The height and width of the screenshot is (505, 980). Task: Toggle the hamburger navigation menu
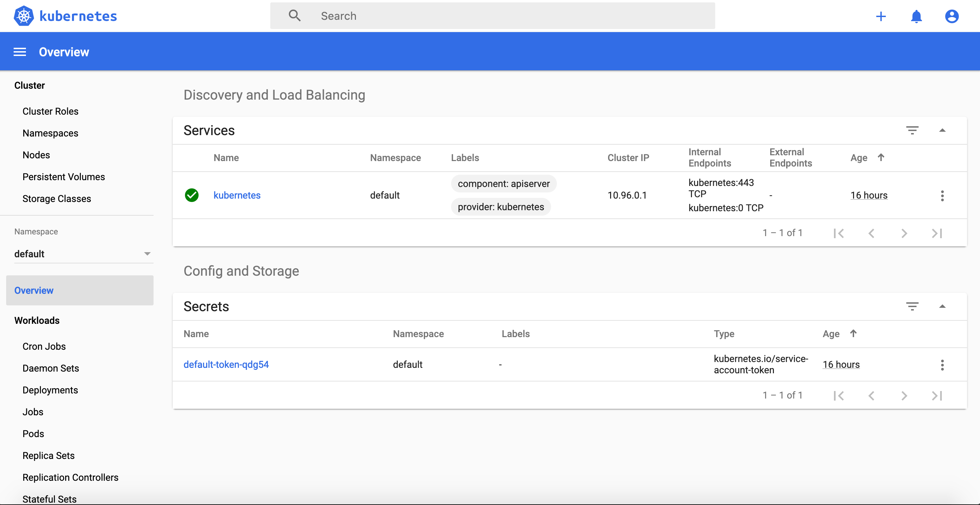click(20, 52)
